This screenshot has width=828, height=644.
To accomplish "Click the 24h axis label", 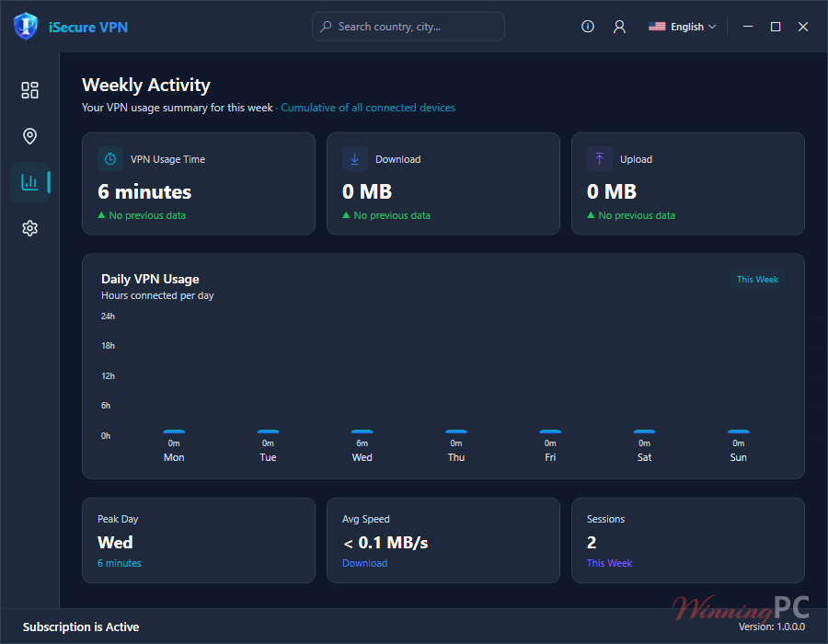I will pyautogui.click(x=109, y=316).
